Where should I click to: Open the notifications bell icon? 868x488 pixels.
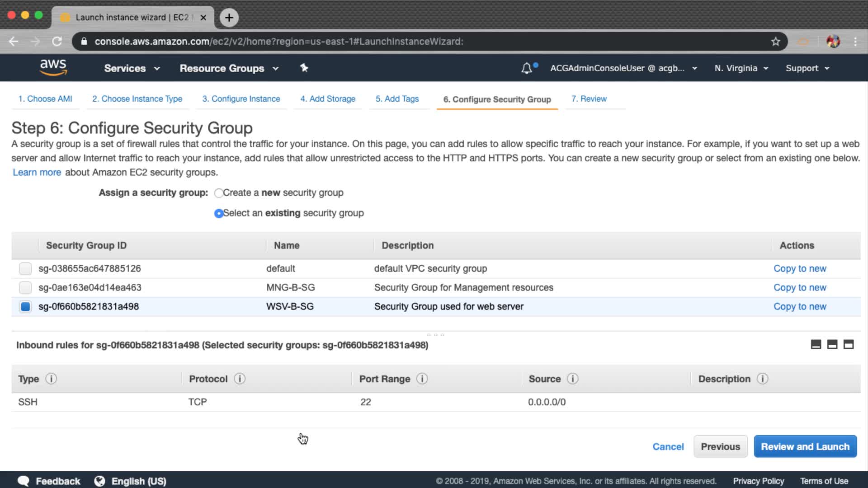[x=527, y=68]
